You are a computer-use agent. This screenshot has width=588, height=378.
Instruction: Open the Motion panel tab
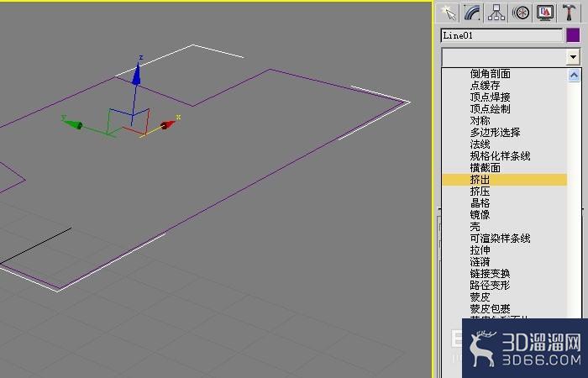(x=521, y=13)
